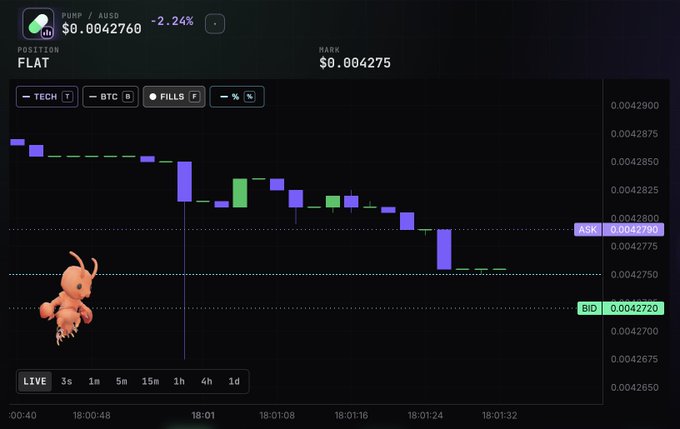680x429 pixels.
Task: Click the 18:01 time axis label
Action: [x=203, y=416]
